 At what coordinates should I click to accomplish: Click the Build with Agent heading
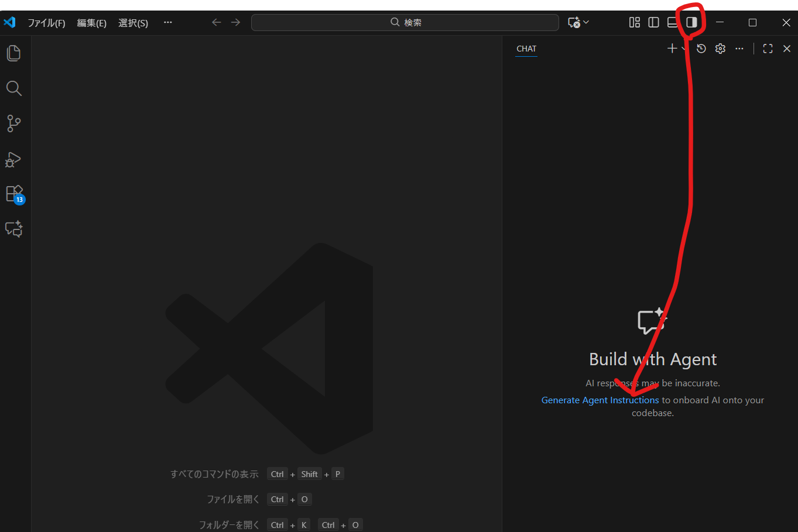coord(653,359)
